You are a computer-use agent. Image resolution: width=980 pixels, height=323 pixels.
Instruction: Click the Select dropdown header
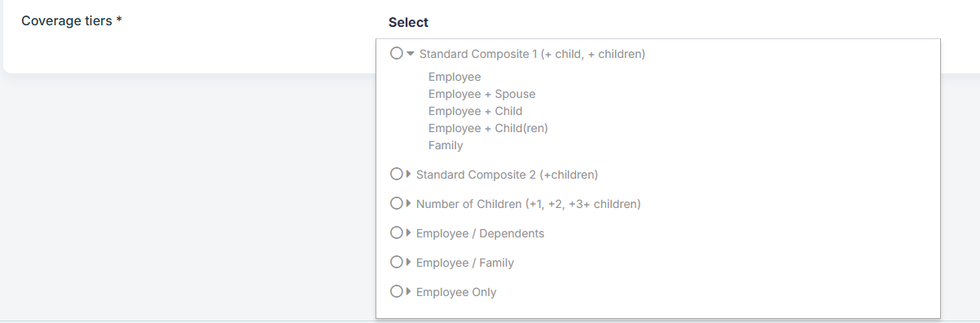pyautogui.click(x=408, y=22)
